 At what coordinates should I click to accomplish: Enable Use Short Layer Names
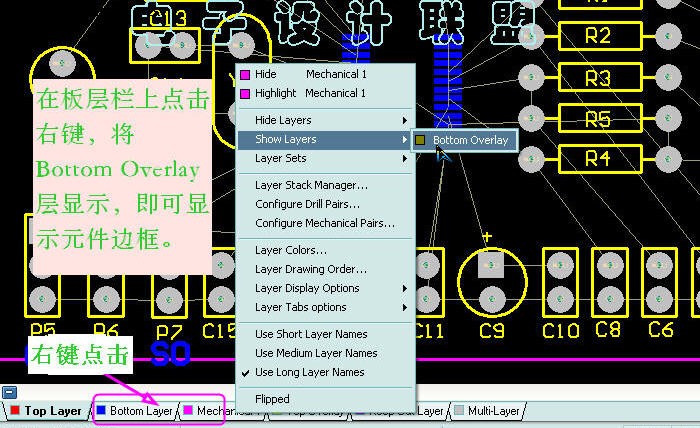point(311,334)
